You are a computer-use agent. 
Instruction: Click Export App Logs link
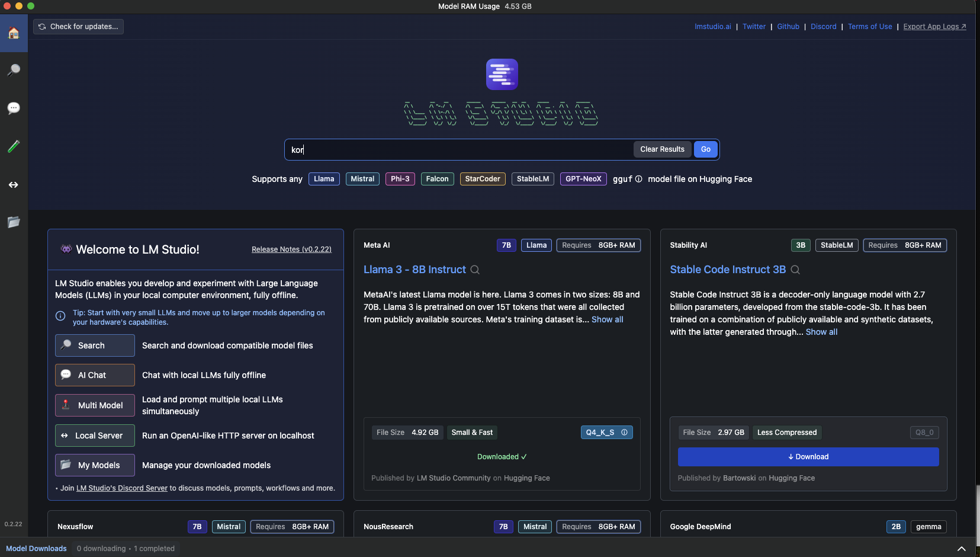[934, 27]
